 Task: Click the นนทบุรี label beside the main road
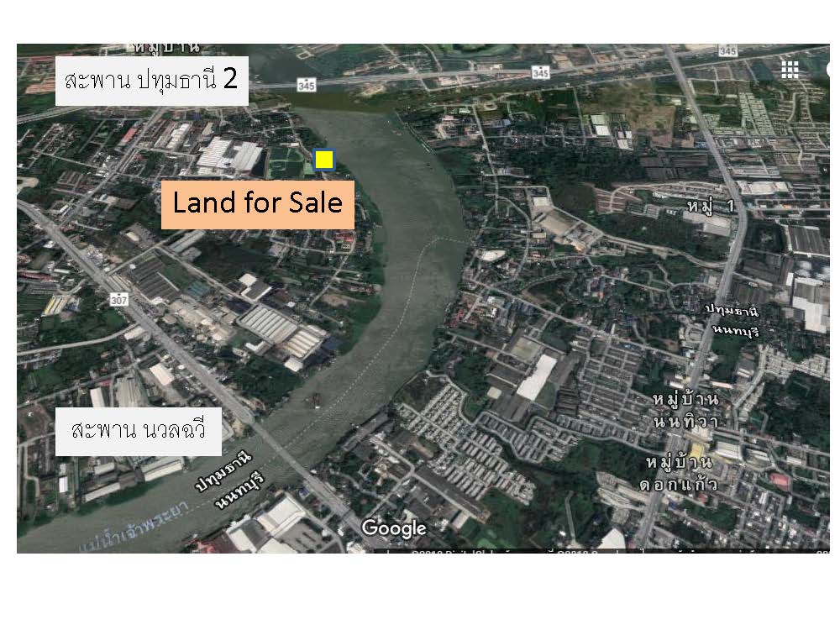click(737, 329)
